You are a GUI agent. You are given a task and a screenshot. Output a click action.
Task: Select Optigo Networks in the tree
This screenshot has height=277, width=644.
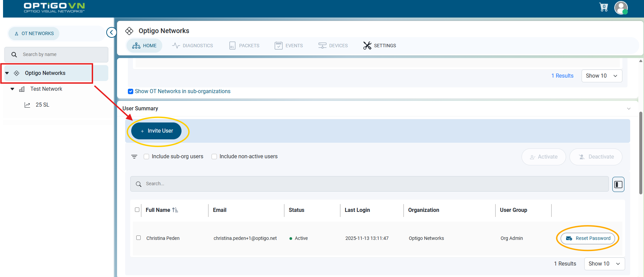click(45, 73)
